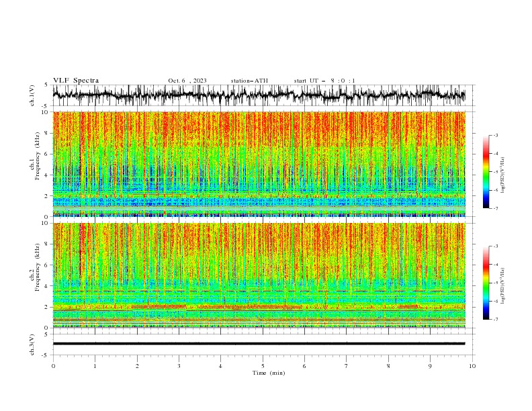The height and width of the screenshot is (411, 532).
Task: Click the "Time (min)" axis label
Action: pos(269,373)
